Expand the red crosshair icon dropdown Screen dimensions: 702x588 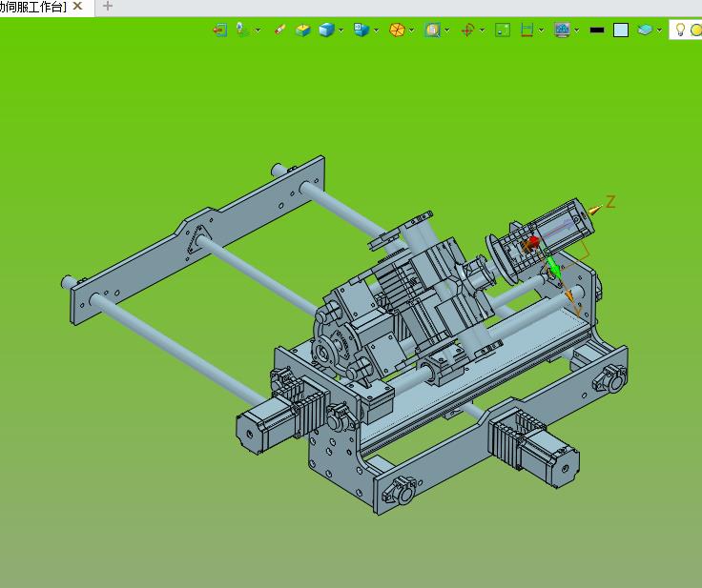pyautogui.click(x=483, y=30)
